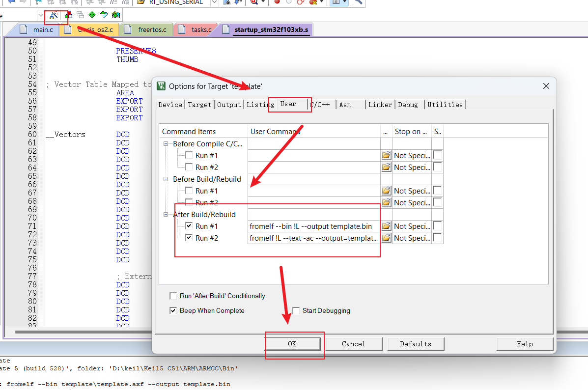Enable Before Build/Rebuild Run #1 checkbox
This screenshot has height=390, width=588.
(189, 191)
